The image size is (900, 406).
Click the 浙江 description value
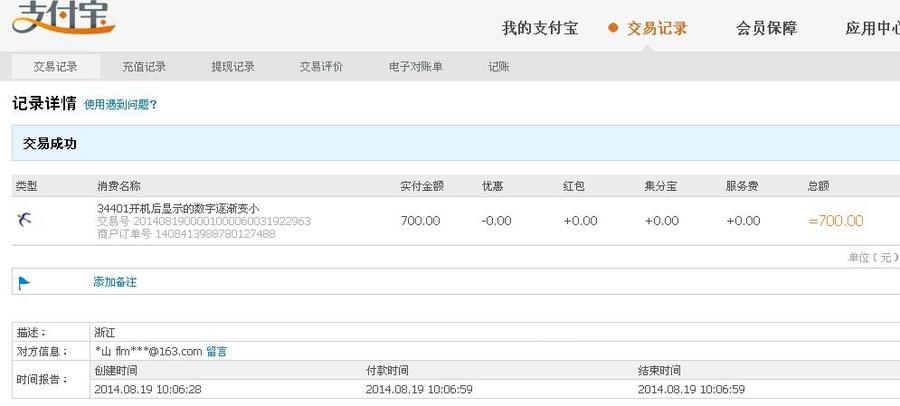(105, 332)
